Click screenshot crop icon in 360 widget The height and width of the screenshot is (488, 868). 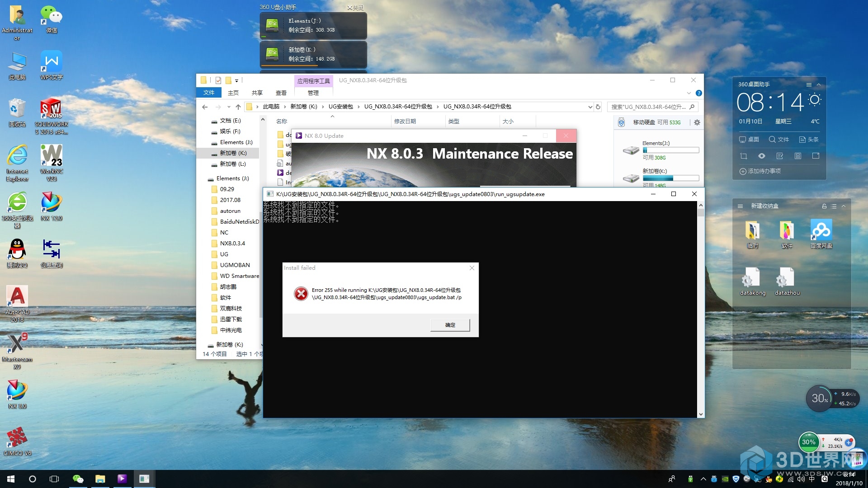tap(744, 156)
